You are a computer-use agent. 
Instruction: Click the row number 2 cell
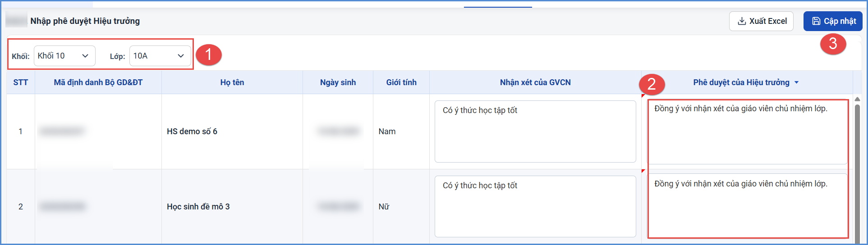(x=21, y=207)
